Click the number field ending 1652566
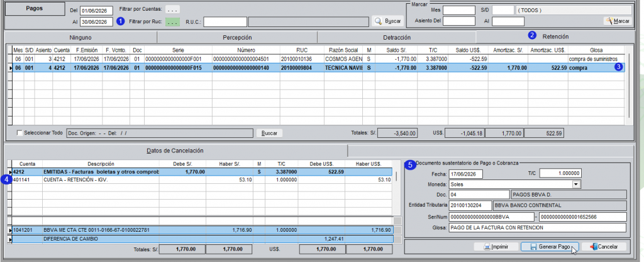Image resolution: width=644 pixels, height=262 pixels. coord(582,217)
